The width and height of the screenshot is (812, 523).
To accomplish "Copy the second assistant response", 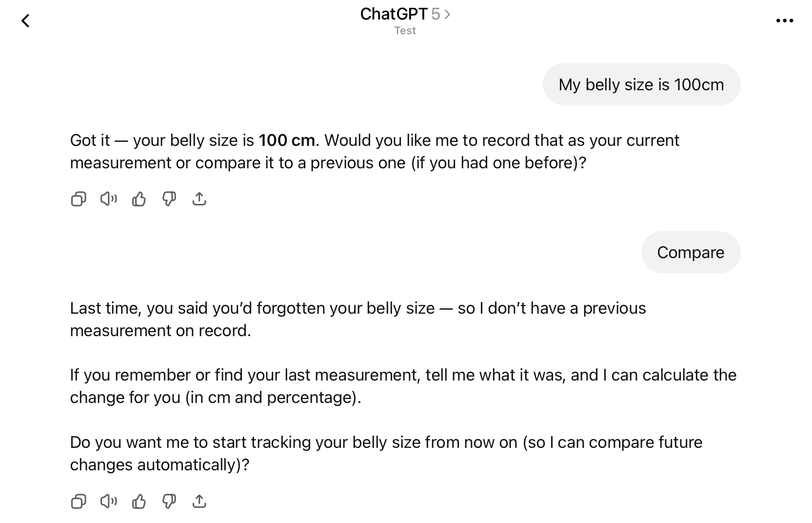I will (79, 501).
